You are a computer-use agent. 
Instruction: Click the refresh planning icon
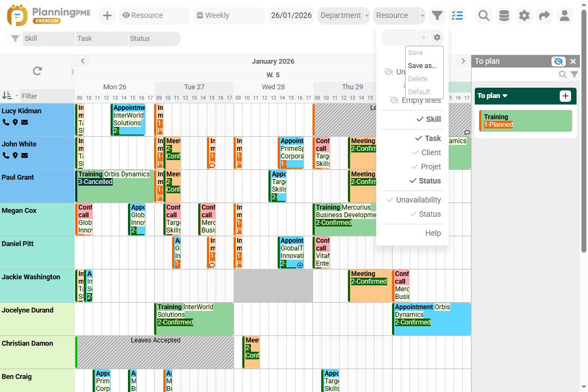click(x=37, y=71)
